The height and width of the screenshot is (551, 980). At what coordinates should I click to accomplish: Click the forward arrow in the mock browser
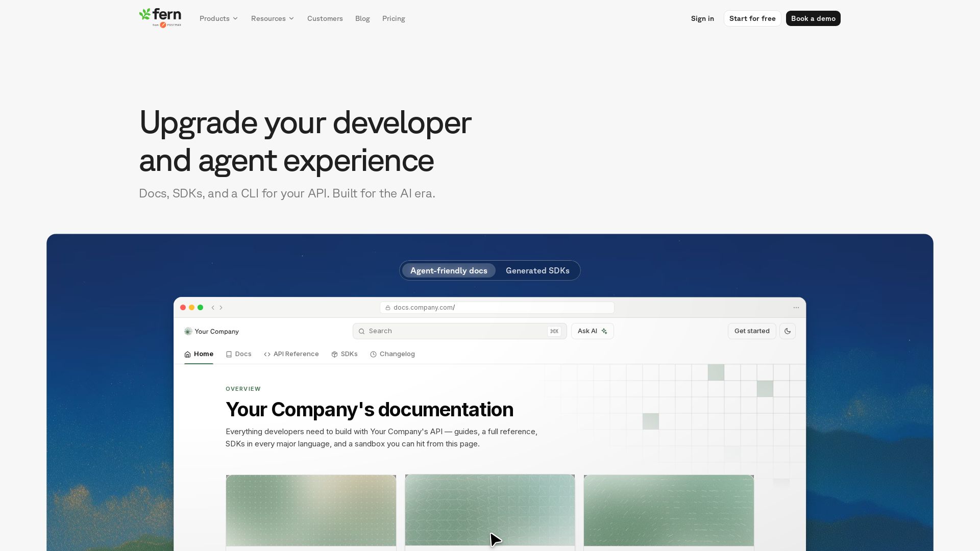click(x=221, y=308)
